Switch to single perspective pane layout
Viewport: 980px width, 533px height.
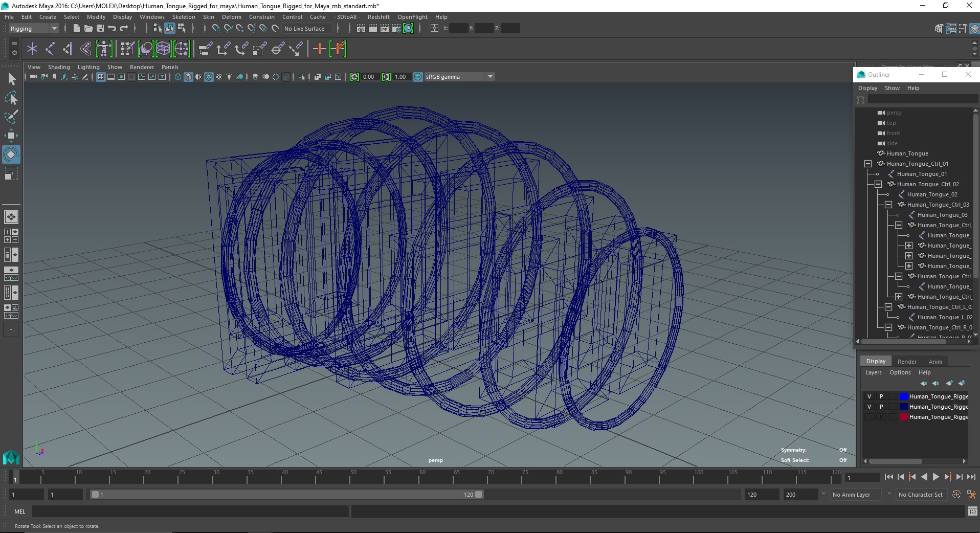pos(11,217)
